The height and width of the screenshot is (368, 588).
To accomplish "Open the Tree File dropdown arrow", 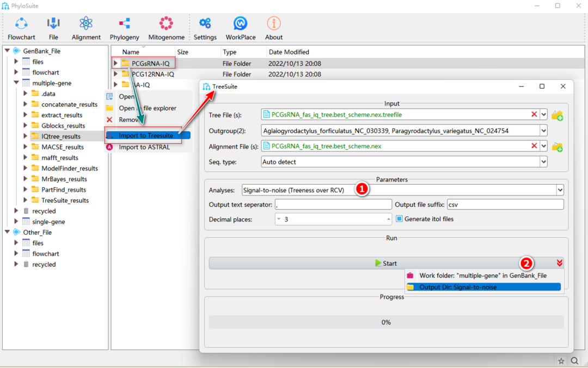I will point(544,114).
